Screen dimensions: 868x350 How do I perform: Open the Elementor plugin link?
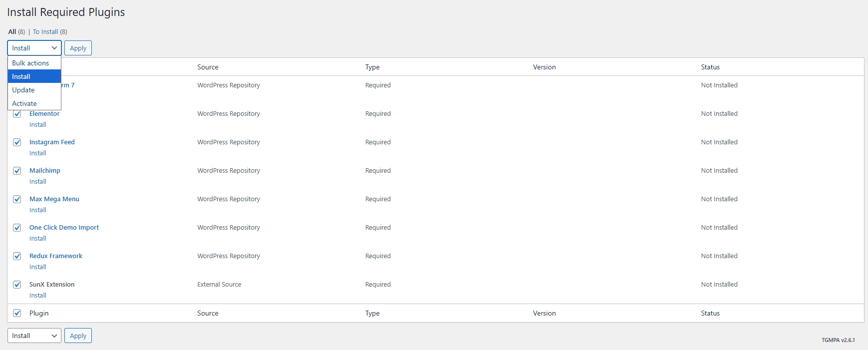(44, 113)
